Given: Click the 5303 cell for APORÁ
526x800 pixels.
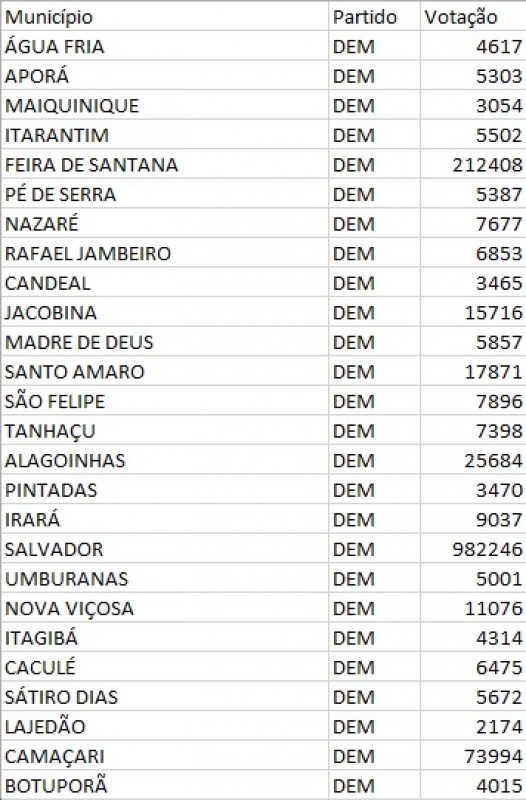Looking at the screenshot, I should tap(473, 76).
